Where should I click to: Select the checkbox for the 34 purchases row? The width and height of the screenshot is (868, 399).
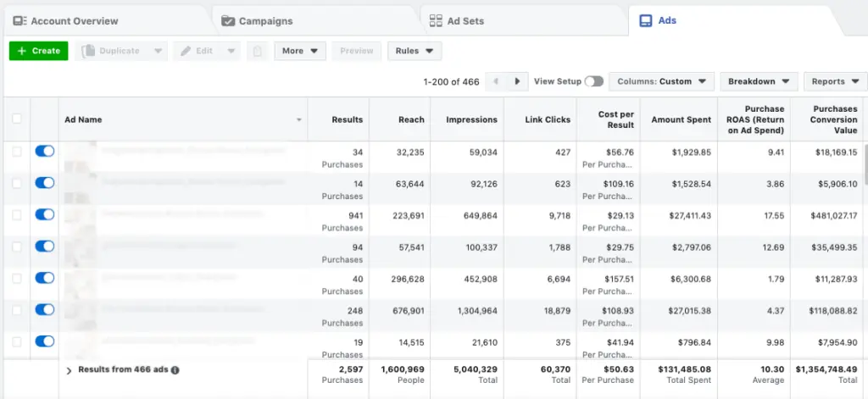pos(17,151)
